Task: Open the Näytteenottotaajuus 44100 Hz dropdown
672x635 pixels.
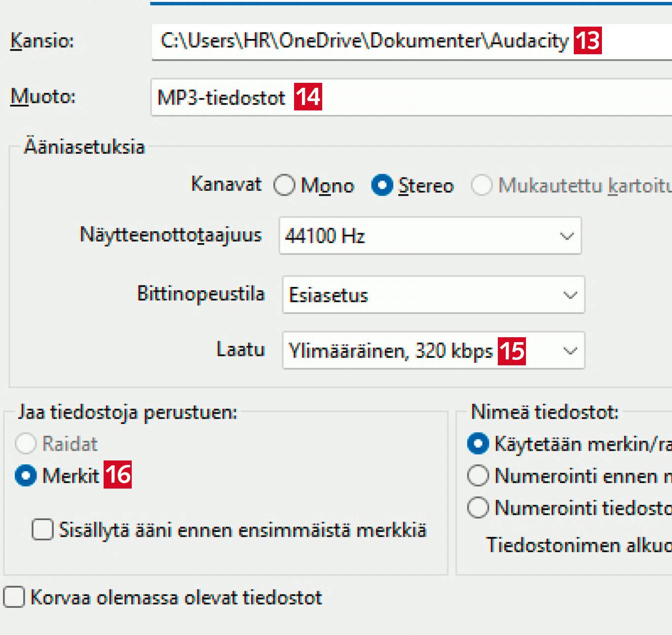Action: [430, 236]
